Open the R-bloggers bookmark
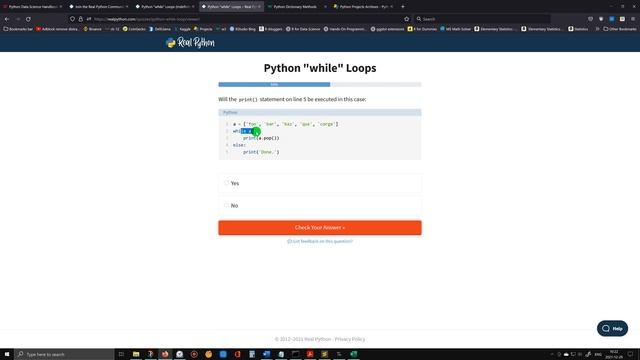This screenshot has height=360, width=640. coord(271,29)
